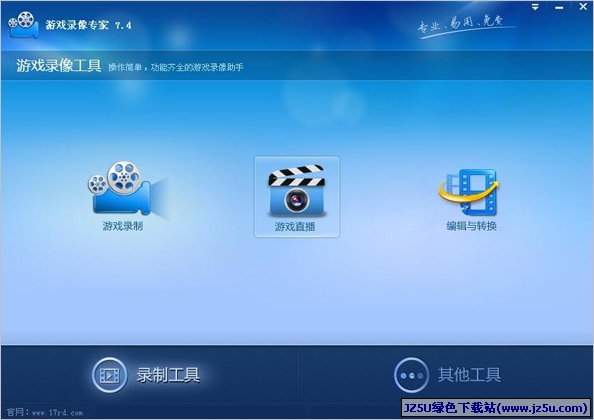This screenshot has height=420, width=594.
Task: Switch to the 其他工具 tab
Action: 445,375
